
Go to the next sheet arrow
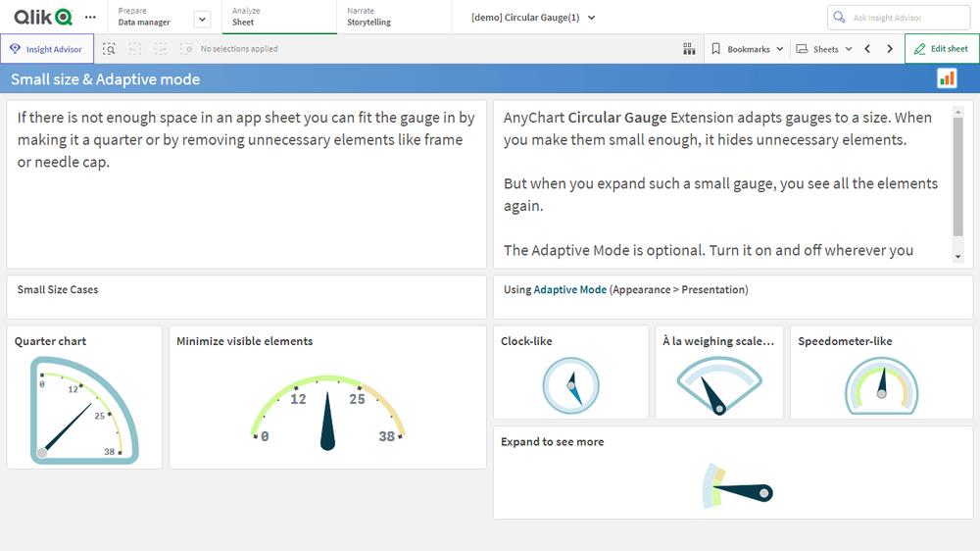click(890, 49)
